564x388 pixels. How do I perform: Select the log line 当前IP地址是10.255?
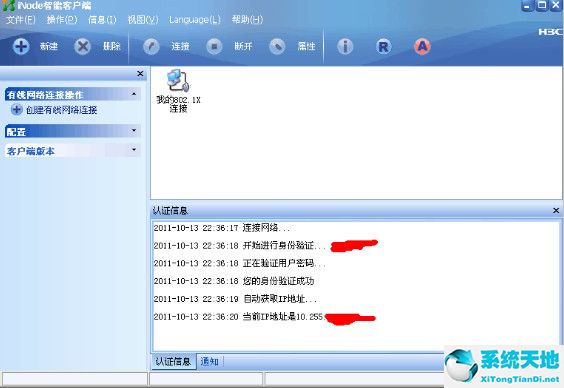238,316
